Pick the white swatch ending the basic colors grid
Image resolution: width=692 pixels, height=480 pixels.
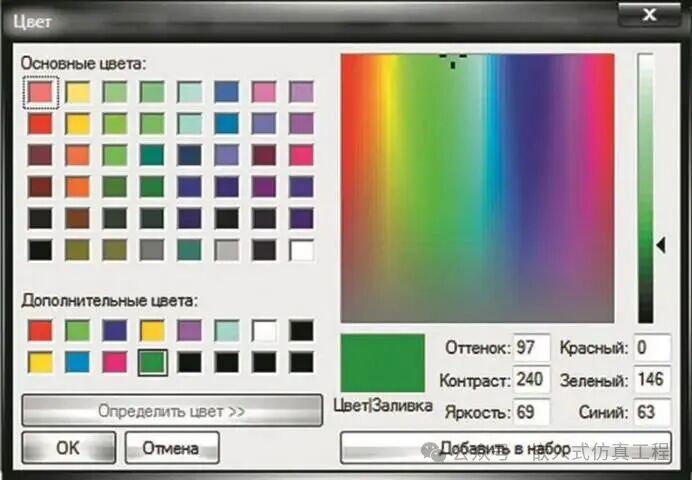[x=302, y=250]
